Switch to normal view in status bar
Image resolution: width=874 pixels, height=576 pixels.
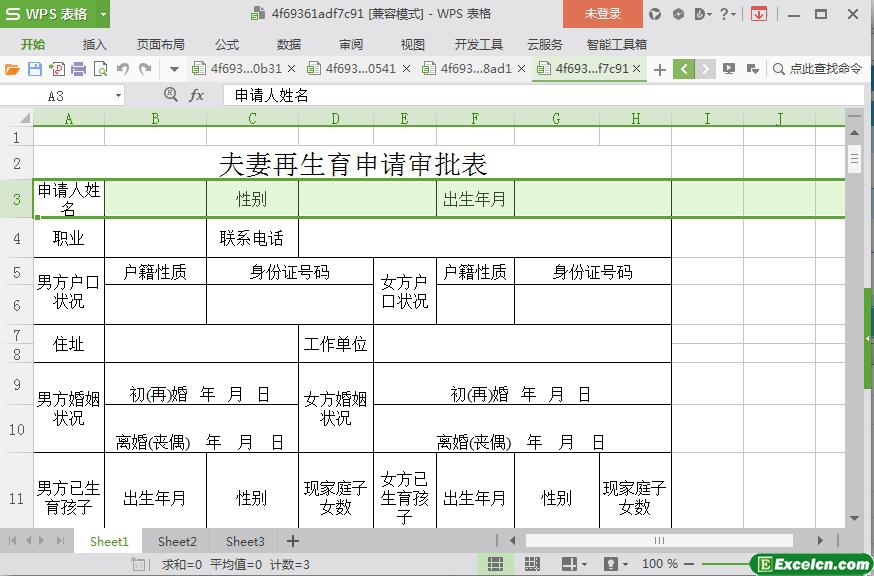(x=495, y=564)
